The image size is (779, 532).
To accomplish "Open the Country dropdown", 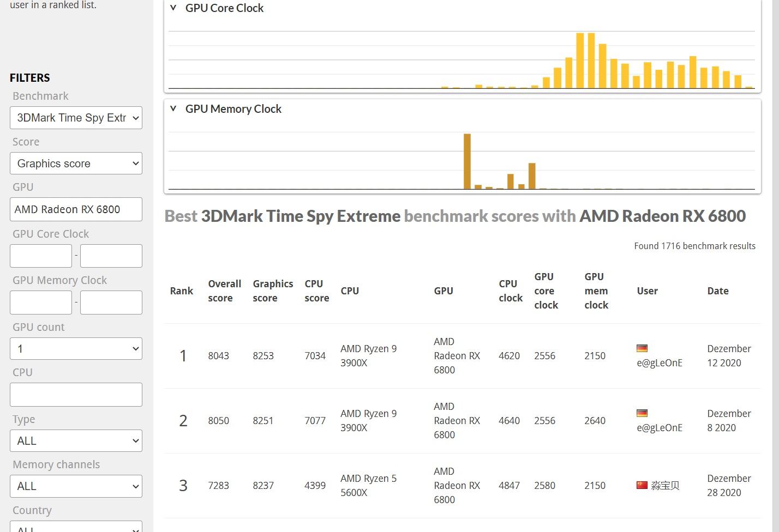I will (x=76, y=527).
